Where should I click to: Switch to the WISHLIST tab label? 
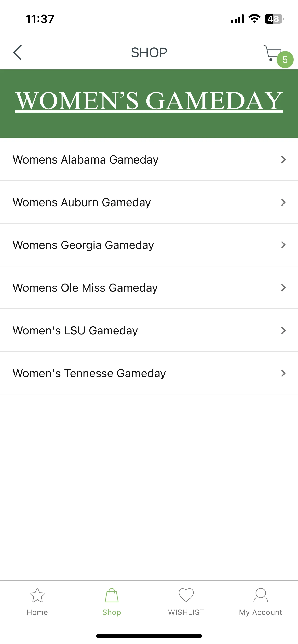point(186,612)
